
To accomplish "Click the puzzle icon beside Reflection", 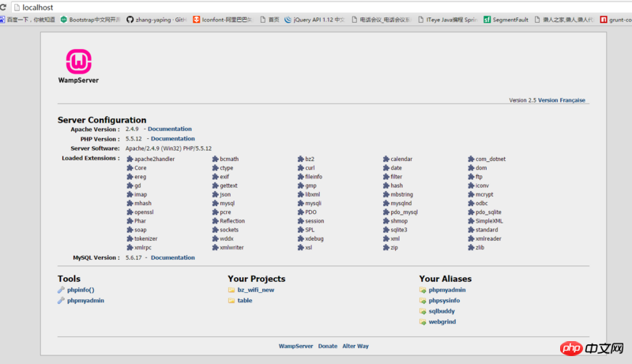I will [x=215, y=221].
